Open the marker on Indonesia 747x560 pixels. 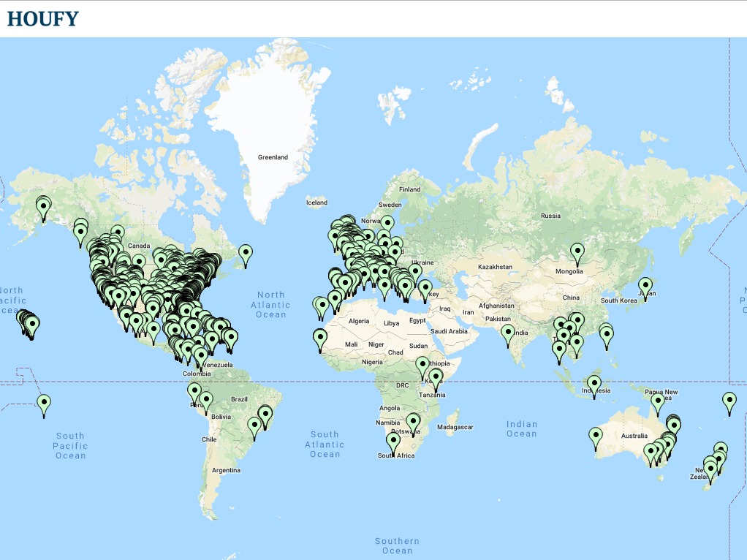coord(594,385)
